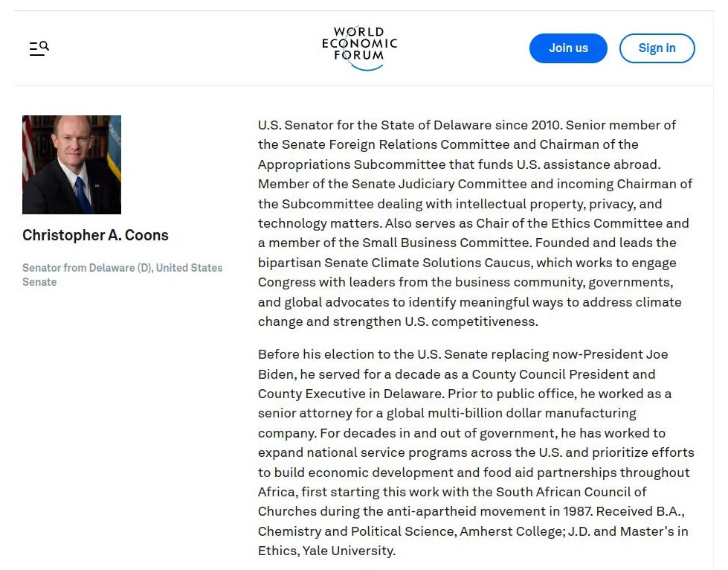The width and height of the screenshot is (728, 570).
Task: Click the Sign in button
Action: coord(657,48)
